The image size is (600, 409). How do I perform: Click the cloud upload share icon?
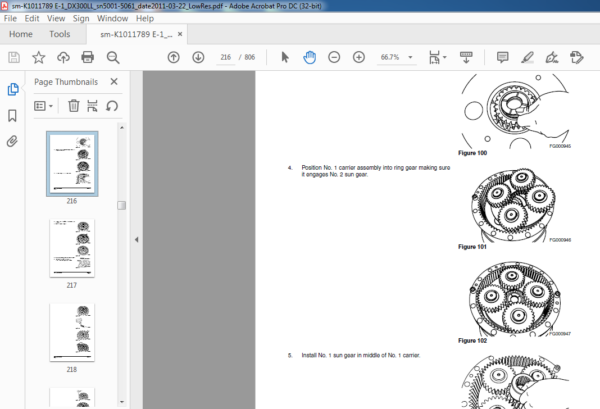point(63,57)
